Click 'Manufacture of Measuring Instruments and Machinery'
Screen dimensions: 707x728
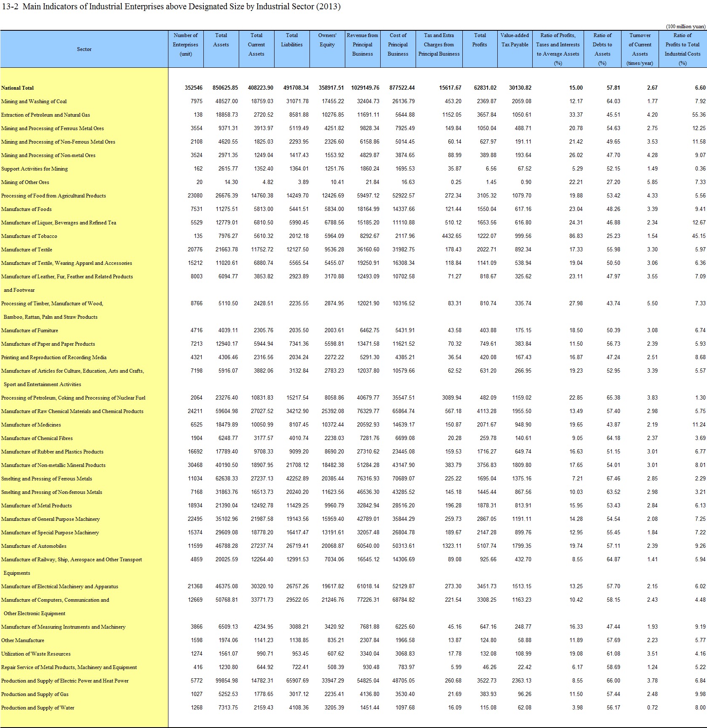click(63, 627)
